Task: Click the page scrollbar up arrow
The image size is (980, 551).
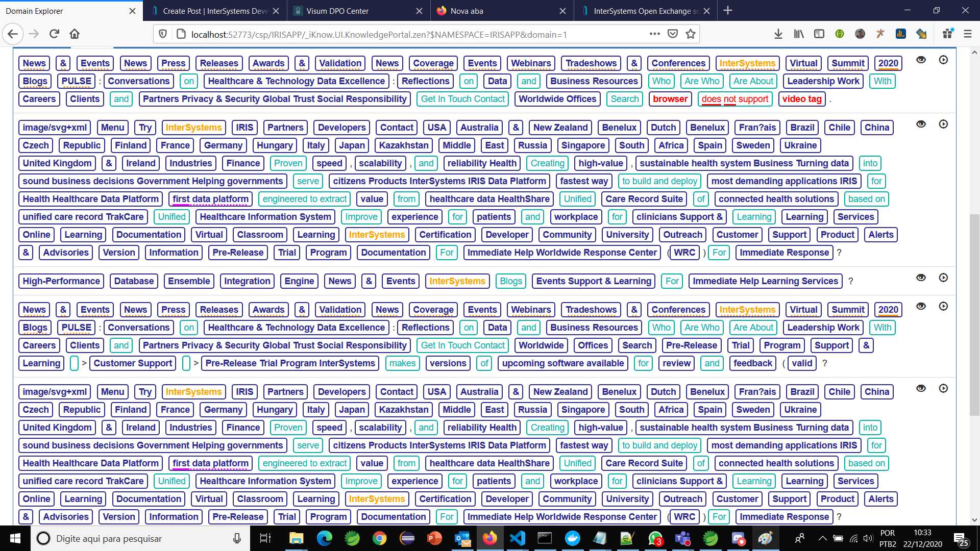Action: [974, 53]
